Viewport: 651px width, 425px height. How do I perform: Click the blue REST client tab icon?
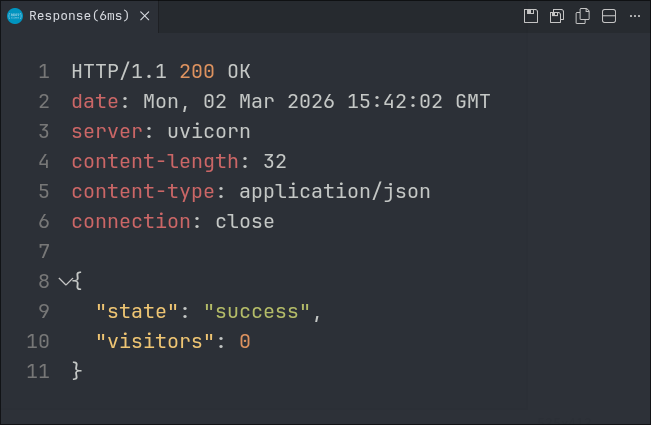(15, 16)
